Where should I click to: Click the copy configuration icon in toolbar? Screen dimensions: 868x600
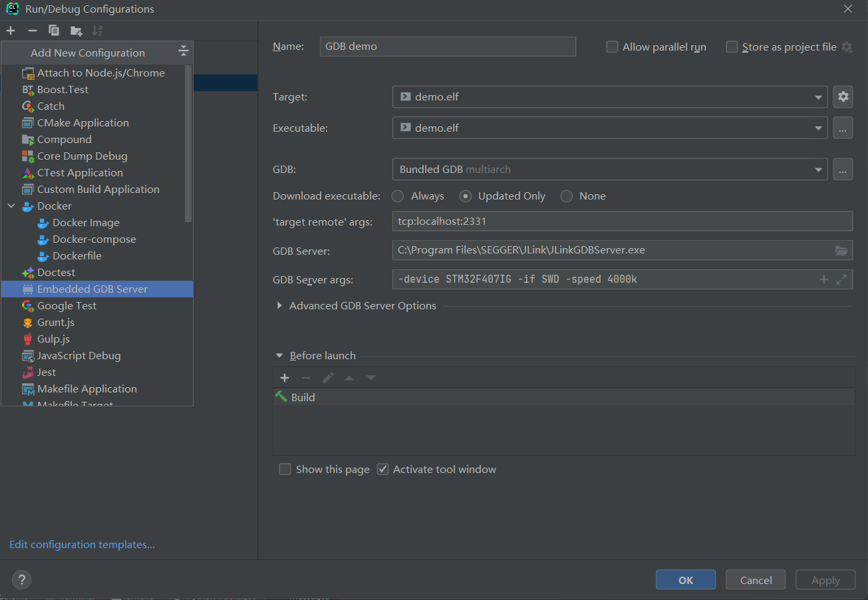click(x=53, y=30)
